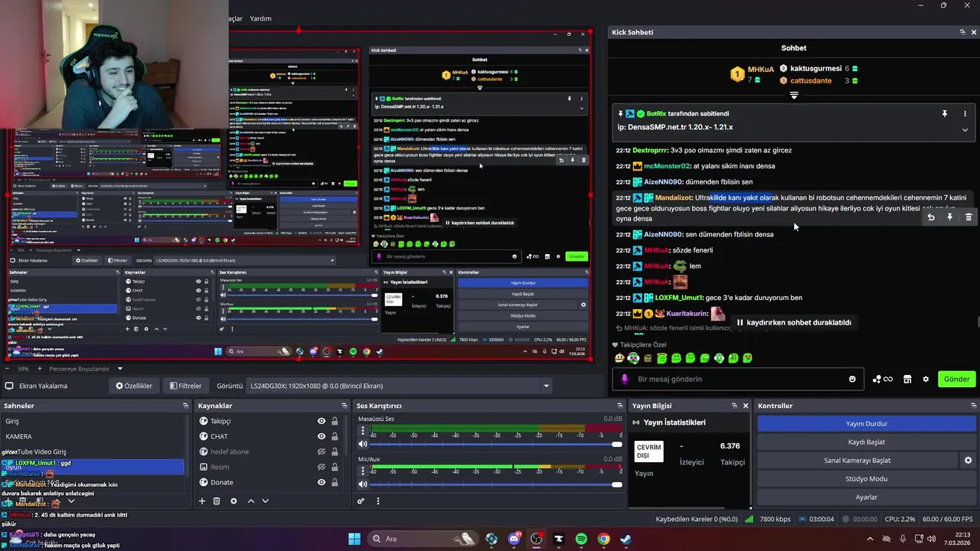Viewport: 980px width, 551px height.
Task: Close the Yayın Bilgisi dock
Action: [746, 406]
